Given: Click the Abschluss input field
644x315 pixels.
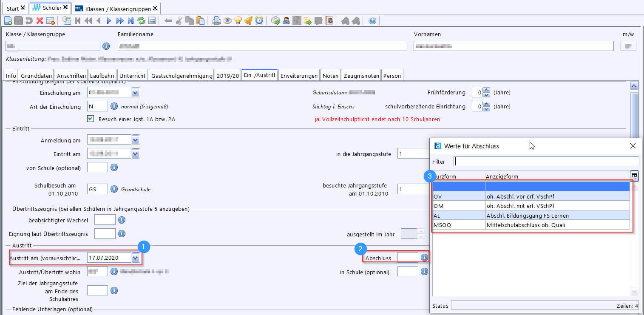Looking at the screenshot, I should click(x=408, y=258).
